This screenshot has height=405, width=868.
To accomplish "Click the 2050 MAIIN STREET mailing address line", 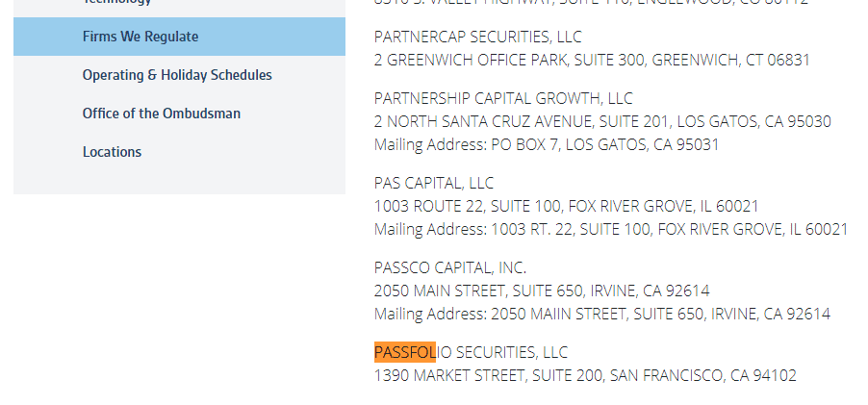I will click(602, 314).
